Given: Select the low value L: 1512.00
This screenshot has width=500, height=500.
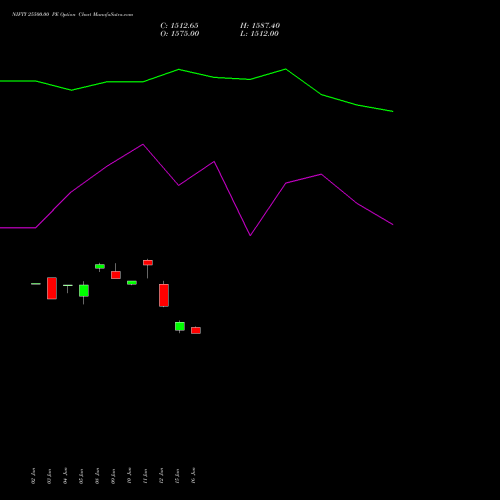Looking at the screenshot, I should pyautogui.click(x=259, y=33).
